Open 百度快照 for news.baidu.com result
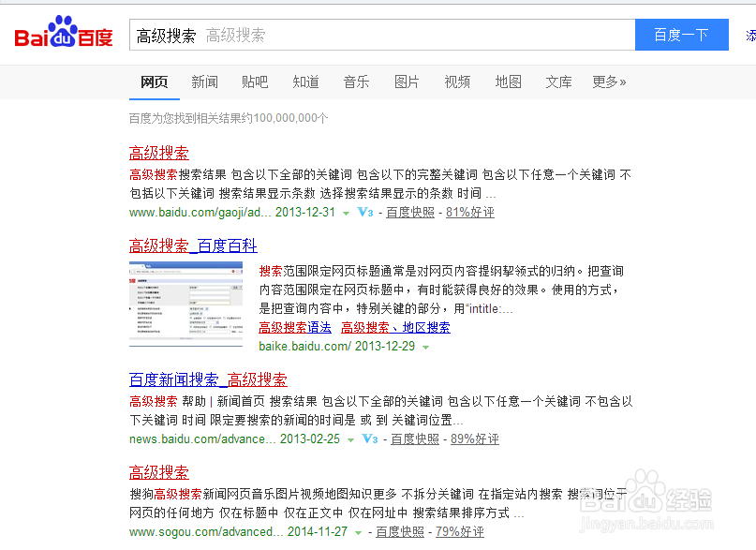 pos(415,439)
